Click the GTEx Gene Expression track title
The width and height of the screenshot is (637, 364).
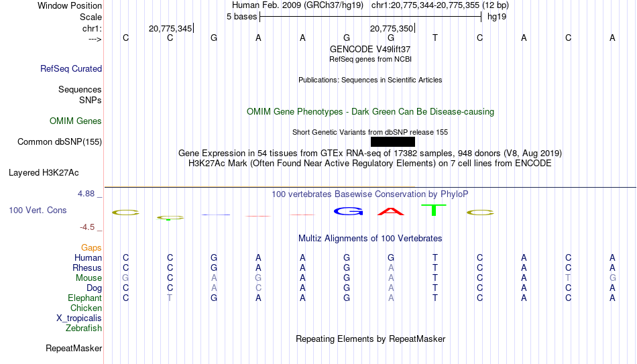point(370,153)
